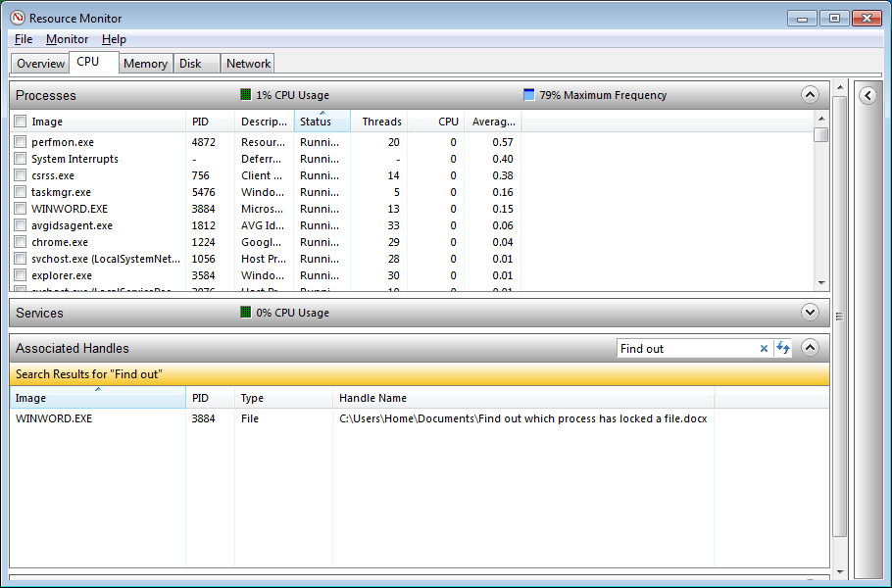
Task: Check the avgidsagent.exe process box
Action: click(21, 225)
